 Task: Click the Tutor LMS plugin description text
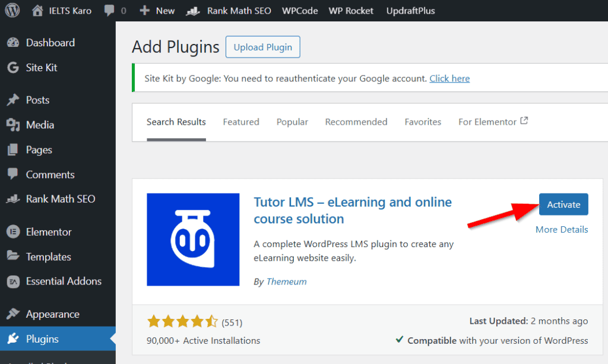pyautogui.click(x=354, y=251)
